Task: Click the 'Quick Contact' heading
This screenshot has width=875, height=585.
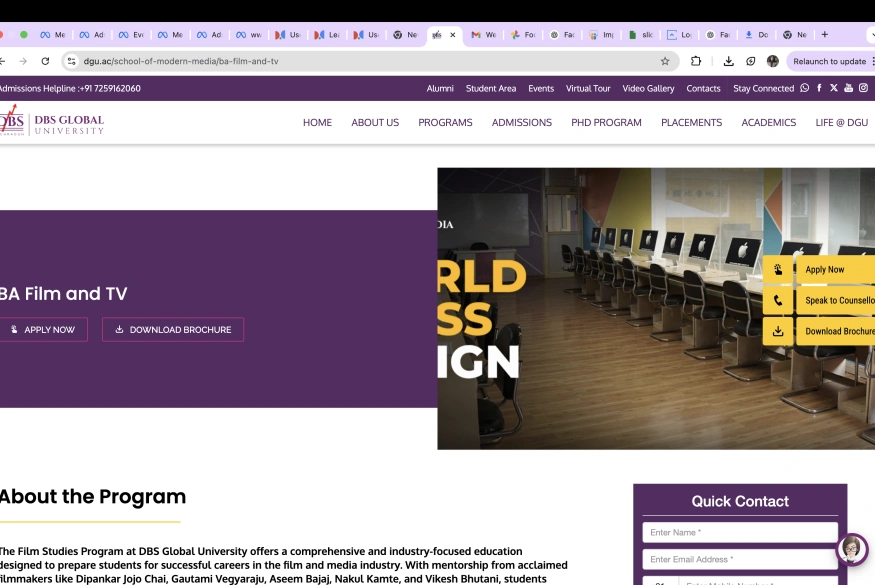Action: pyautogui.click(x=740, y=501)
